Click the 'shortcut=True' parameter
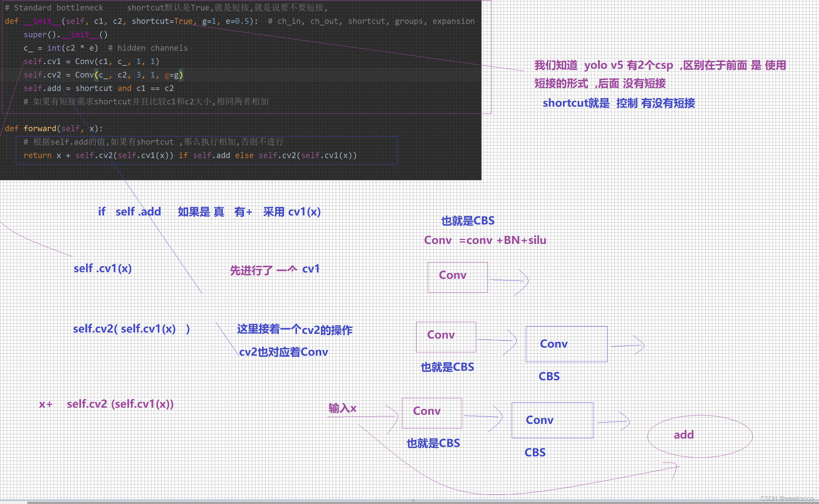This screenshot has height=504, width=819. click(162, 21)
